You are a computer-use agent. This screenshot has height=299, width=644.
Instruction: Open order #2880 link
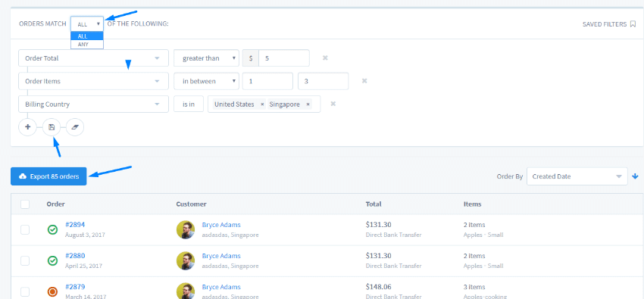[75, 256]
